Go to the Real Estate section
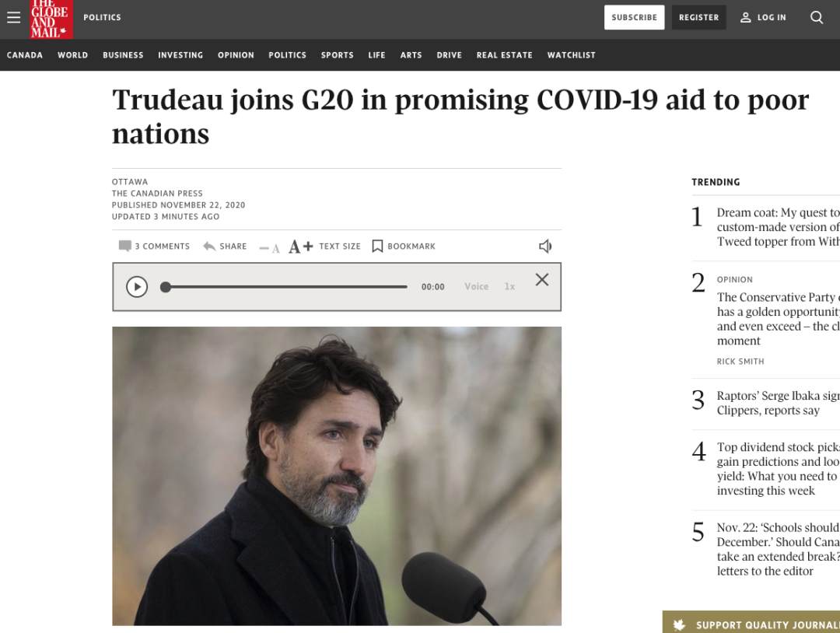 pyautogui.click(x=505, y=55)
